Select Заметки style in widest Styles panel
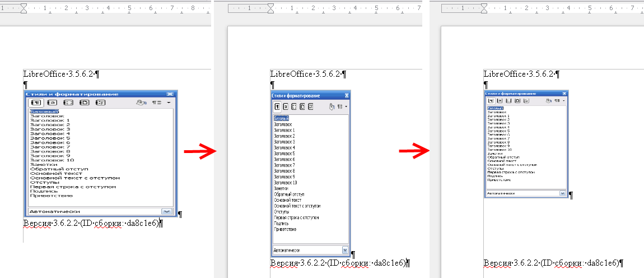Viewport: 644px width, 278px height. coord(44,164)
